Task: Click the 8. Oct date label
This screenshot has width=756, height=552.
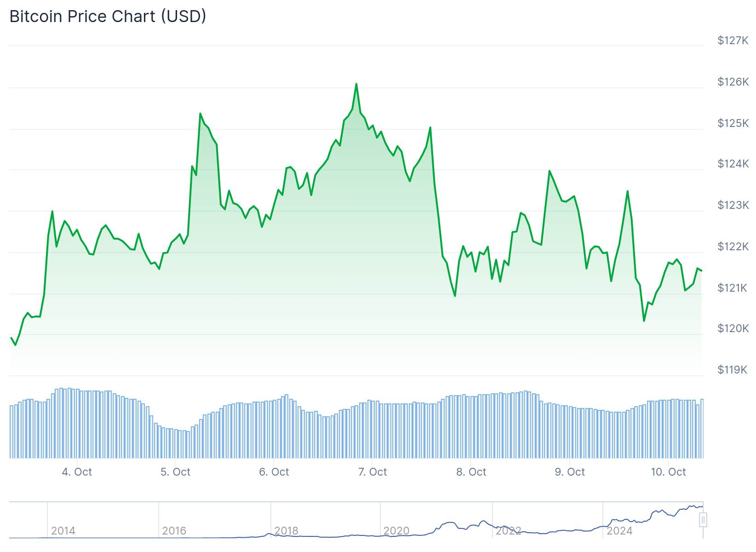Action: coord(471,472)
